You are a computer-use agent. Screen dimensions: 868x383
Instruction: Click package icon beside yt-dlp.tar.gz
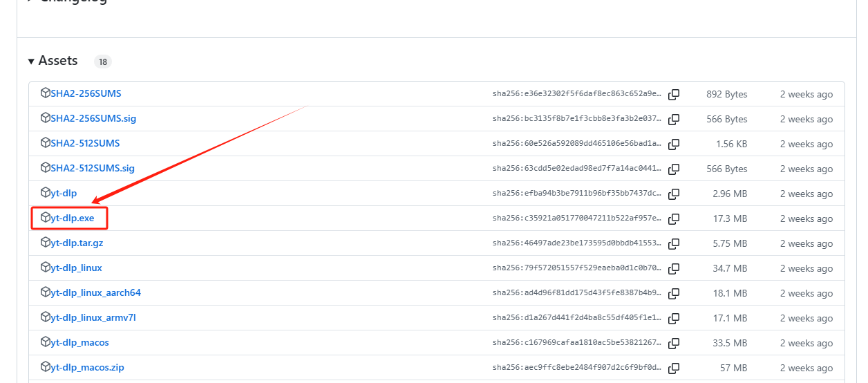(46, 243)
